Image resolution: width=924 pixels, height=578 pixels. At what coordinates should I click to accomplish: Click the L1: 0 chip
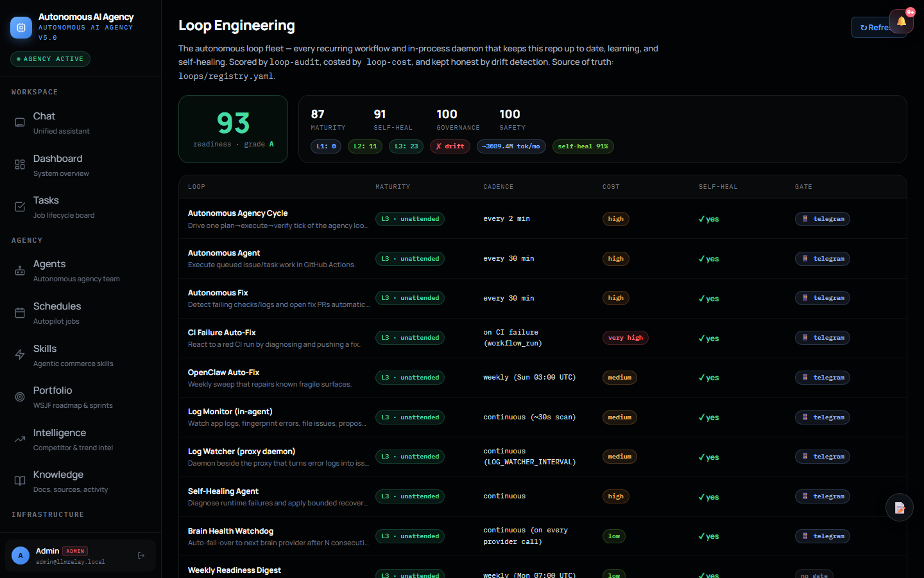pyautogui.click(x=326, y=146)
